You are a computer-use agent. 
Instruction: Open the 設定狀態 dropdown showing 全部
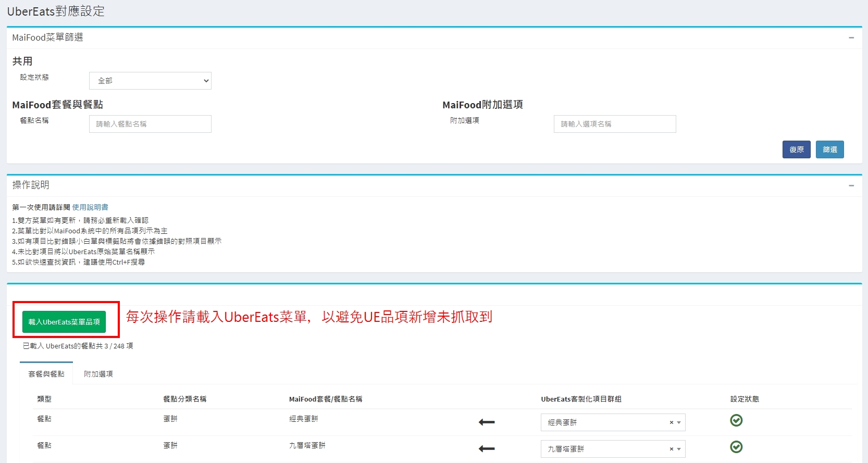click(x=150, y=81)
